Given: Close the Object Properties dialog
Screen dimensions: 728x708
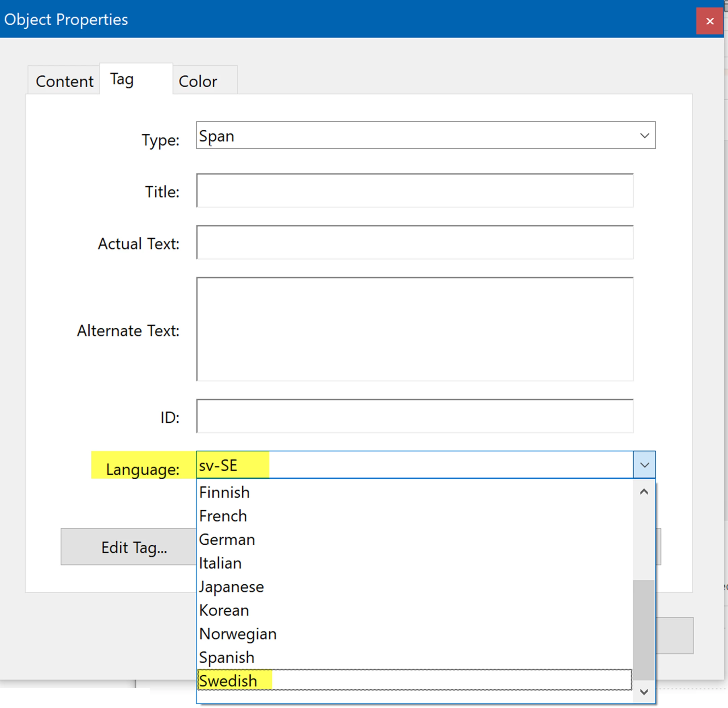Looking at the screenshot, I should (x=709, y=21).
